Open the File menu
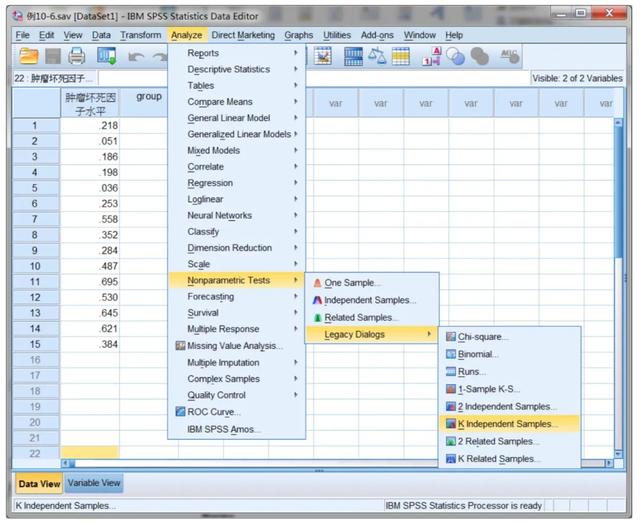 click(x=22, y=35)
